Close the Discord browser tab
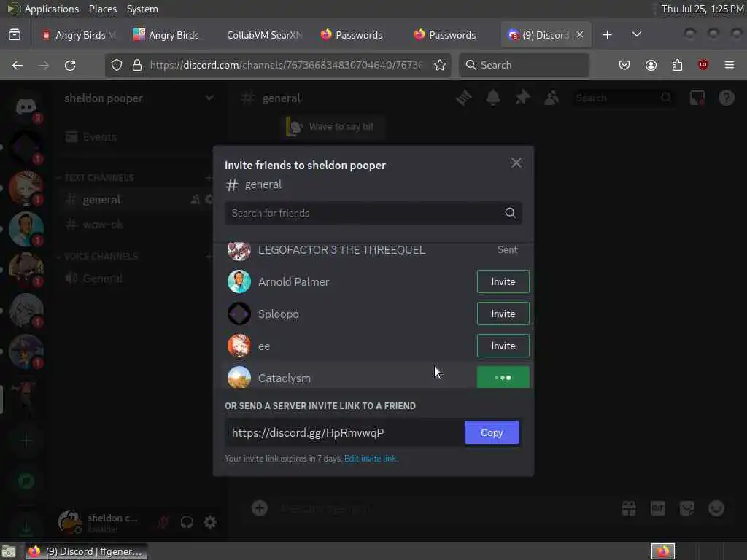This screenshot has height=560, width=747. pyautogui.click(x=579, y=34)
